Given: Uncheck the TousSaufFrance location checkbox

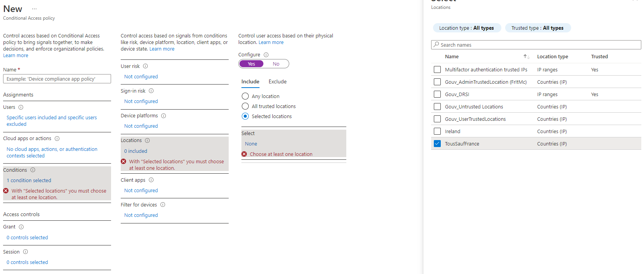Looking at the screenshot, I should click(x=437, y=144).
